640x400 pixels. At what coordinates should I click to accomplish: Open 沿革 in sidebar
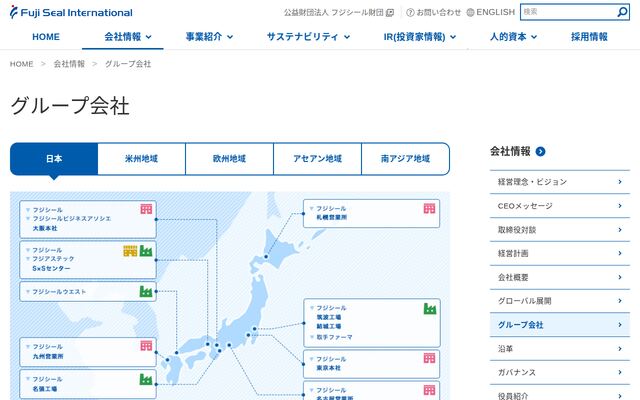(x=560, y=349)
